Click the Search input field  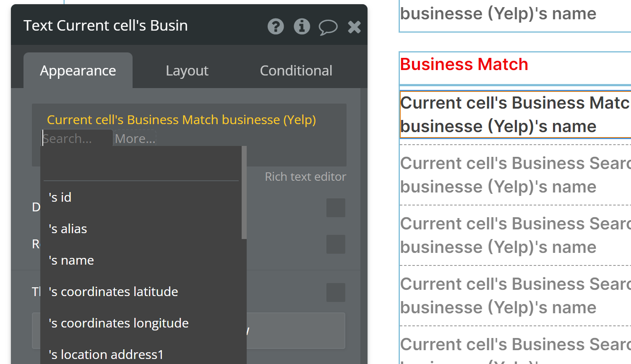[76, 139]
